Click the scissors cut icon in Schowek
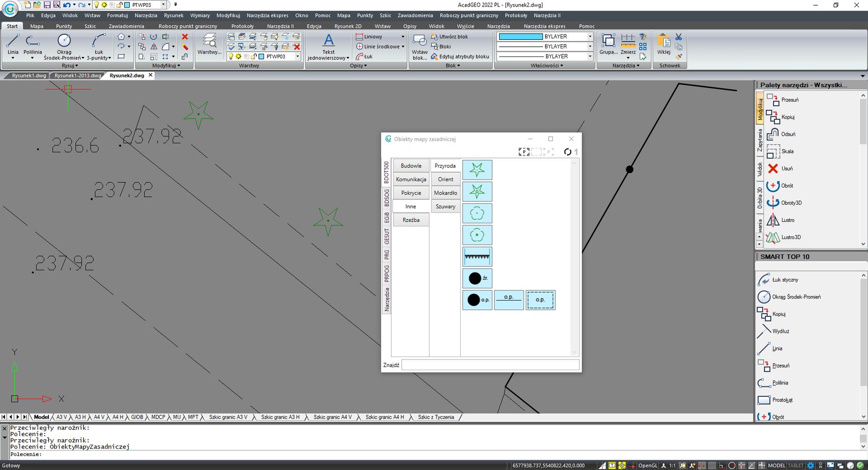Viewport: 868px width, 470px height. [x=678, y=37]
